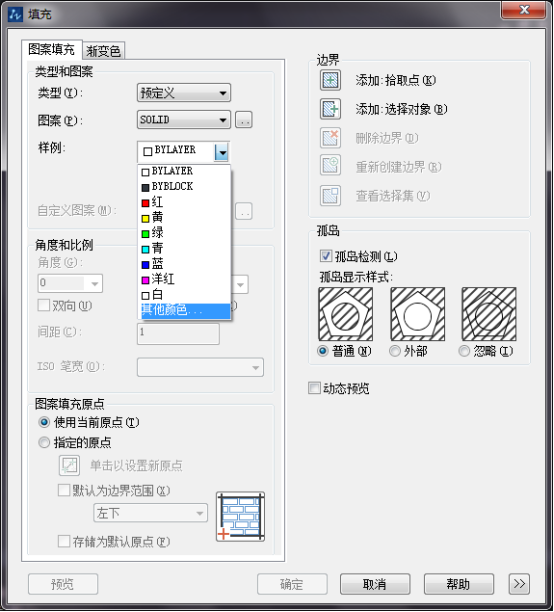Pick the yellow 黄 color option
The height and width of the screenshot is (612, 554).
point(185,217)
